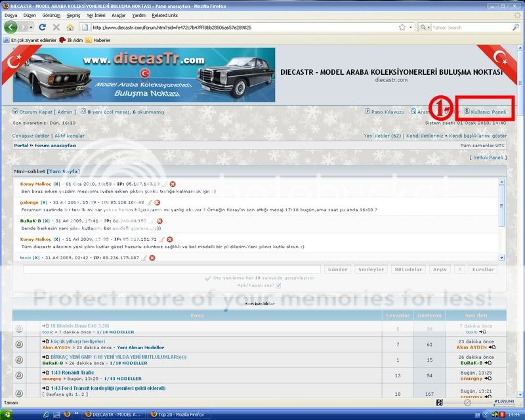Open the Home page icon
This screenshot has height=420, width=525.
coord(70,27)
